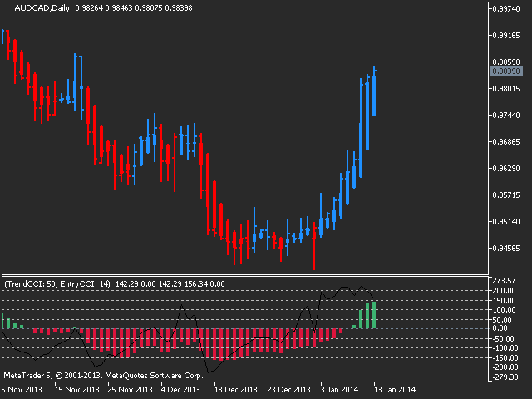Screen dimensions: 532x399
Task: Click the 200.00 indicator level label
Action: [505, 291]
